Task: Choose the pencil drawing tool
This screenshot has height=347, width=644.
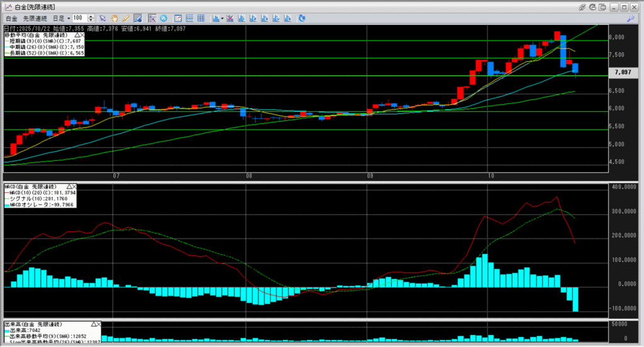Action: 126,18
